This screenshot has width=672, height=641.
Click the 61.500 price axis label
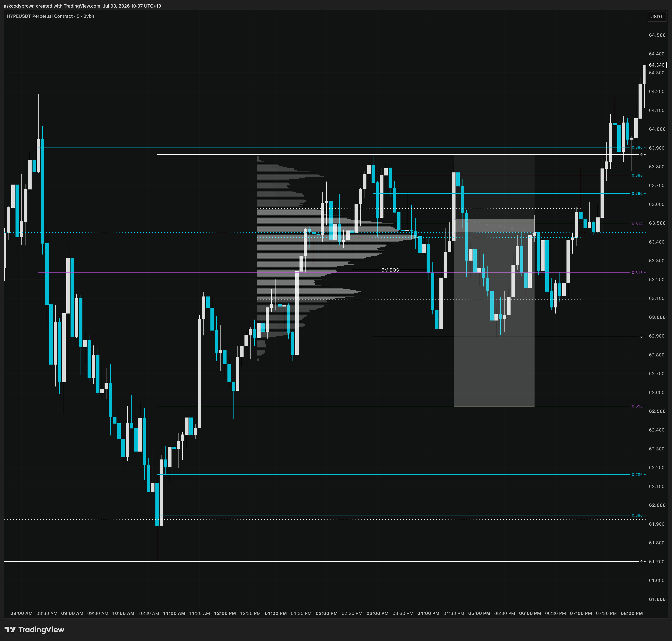tap(657, 599)
